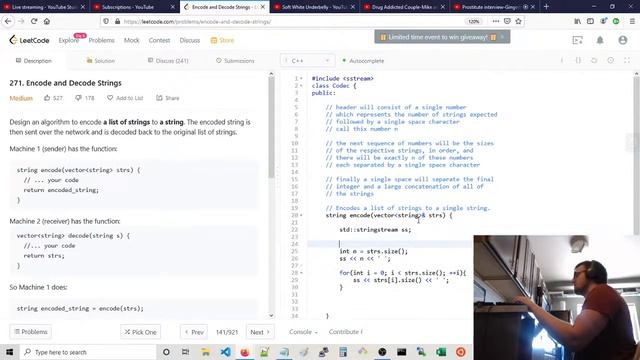Click the zoom 120% indicator in address bar

point(473,21)
